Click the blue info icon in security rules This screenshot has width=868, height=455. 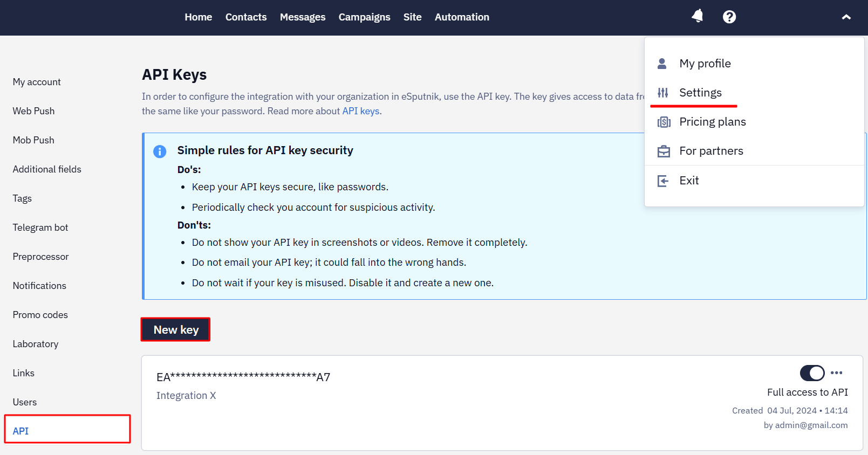(x=160, y=151)
